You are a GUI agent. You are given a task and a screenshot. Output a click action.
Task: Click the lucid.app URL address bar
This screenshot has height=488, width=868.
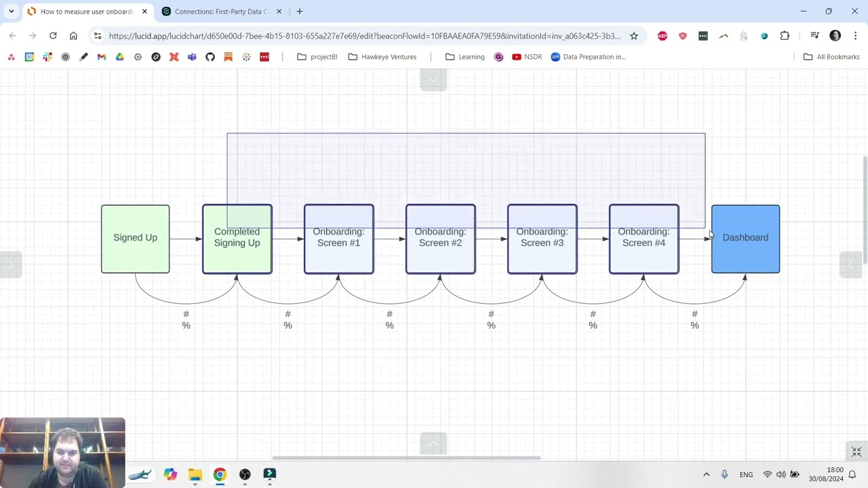[x=364, y=36]
